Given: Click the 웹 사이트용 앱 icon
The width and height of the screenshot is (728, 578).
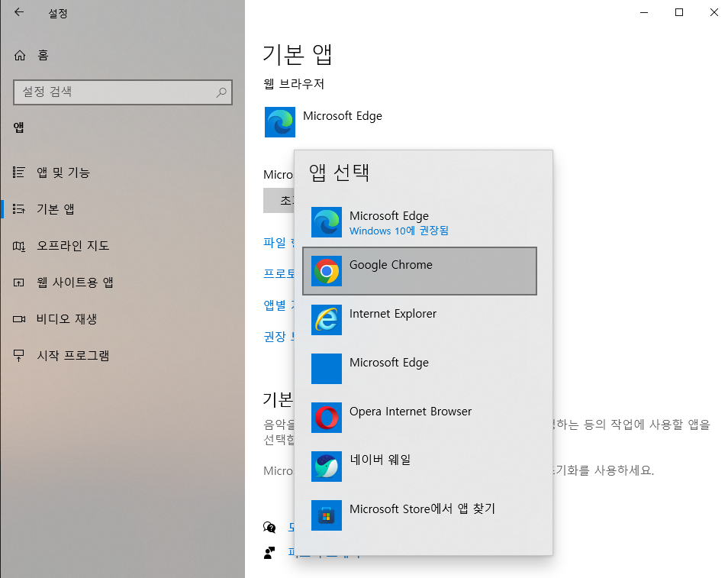Looking at the screenshot, I should [18, 283].
